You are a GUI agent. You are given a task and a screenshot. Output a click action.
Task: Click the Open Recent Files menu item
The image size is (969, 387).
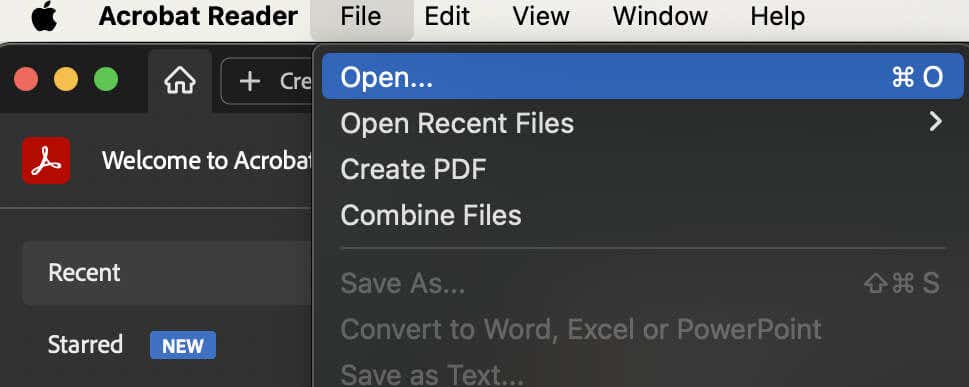643,123
